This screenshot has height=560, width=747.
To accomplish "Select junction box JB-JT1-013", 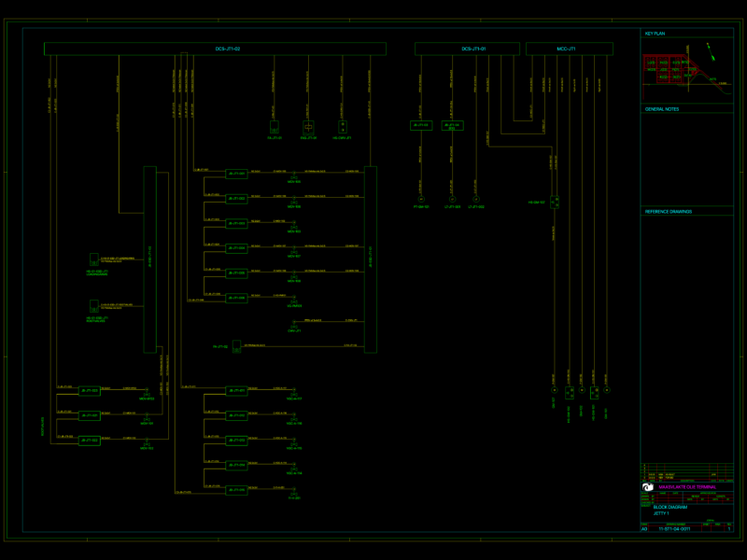I will [236, 441].
